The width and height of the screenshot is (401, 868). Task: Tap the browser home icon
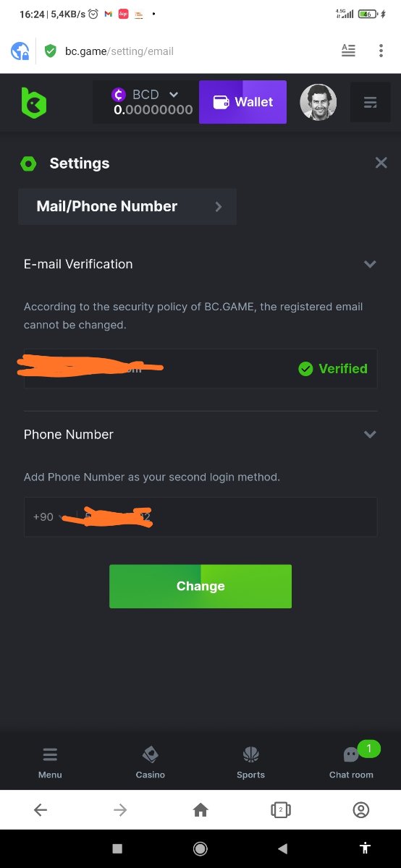[200, 810]
